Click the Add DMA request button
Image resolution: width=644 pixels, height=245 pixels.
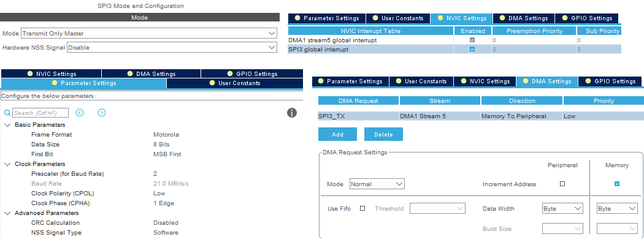coord(337,134)
